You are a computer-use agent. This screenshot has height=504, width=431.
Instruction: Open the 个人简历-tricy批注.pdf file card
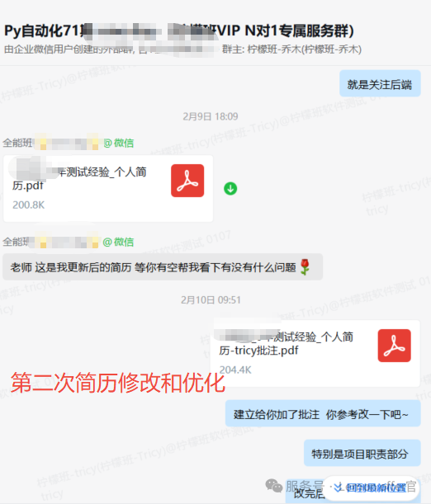coord(315,353)
